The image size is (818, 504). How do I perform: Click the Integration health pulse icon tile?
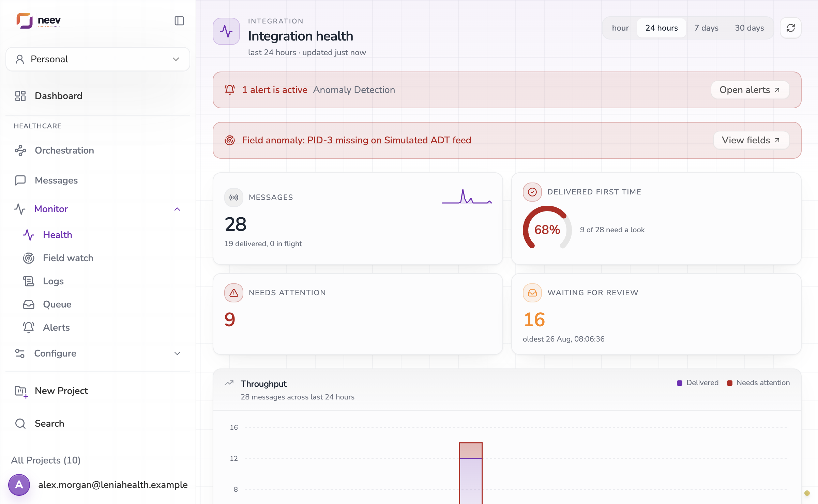(226, 31)
